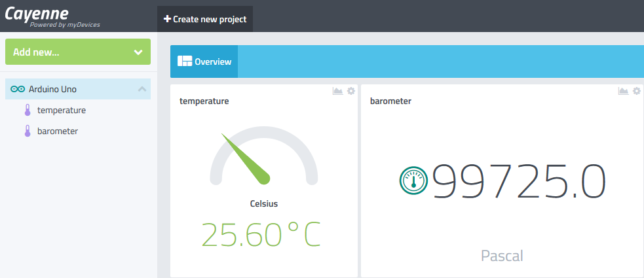Click the temperature gauge needle dial

coord(263,156)
